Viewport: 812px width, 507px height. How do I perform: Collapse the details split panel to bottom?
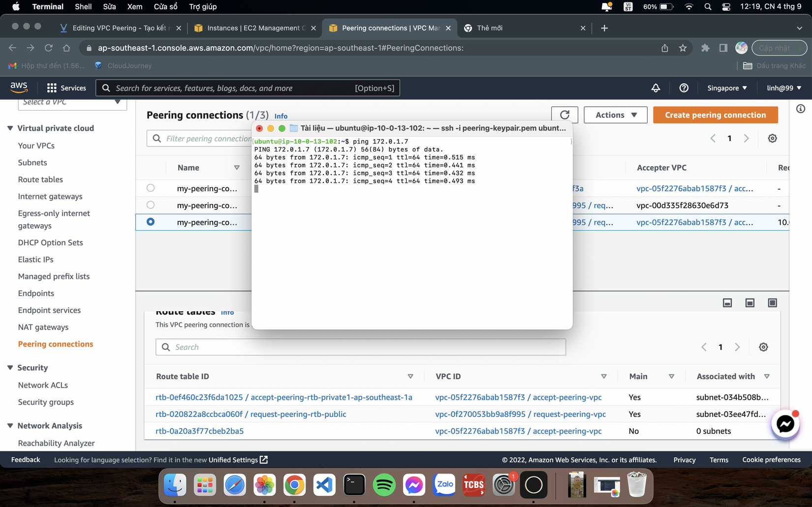click(x=727, y=303)
